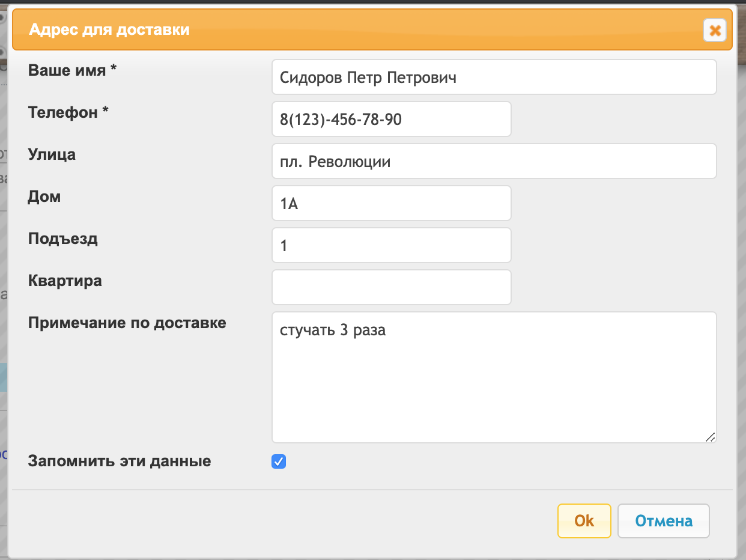Focus the Подъезд input field
This screenshot has height=560, width=746.
click(x=392, y=245)
